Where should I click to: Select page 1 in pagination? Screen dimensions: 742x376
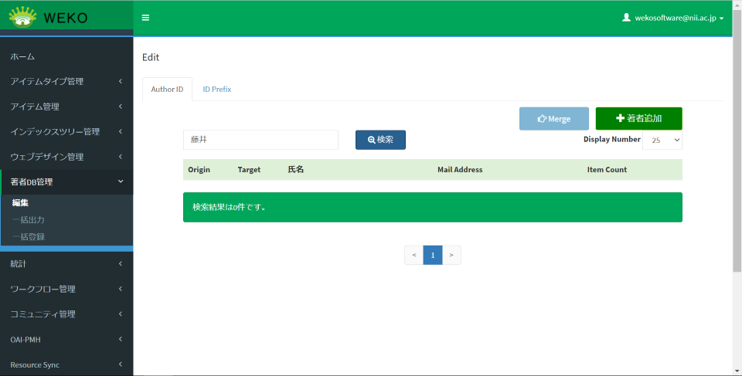pyautogui.click(x=433, y=255)
